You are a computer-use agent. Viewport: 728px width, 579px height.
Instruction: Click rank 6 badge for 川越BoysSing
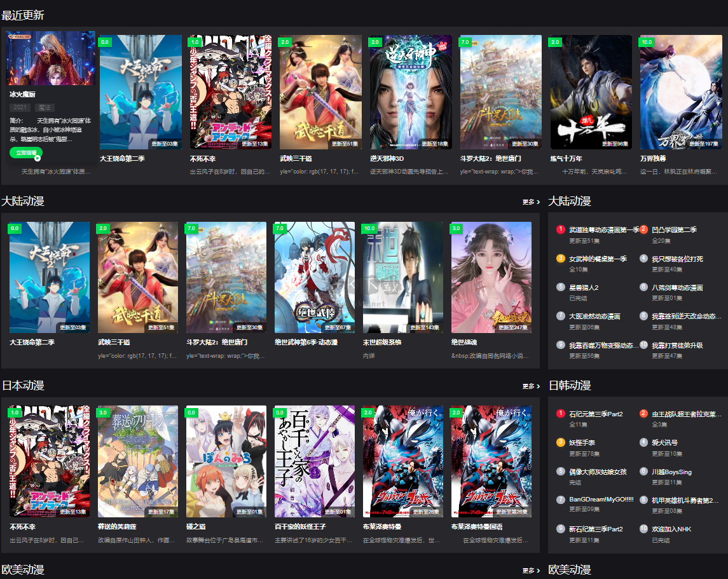643,472
